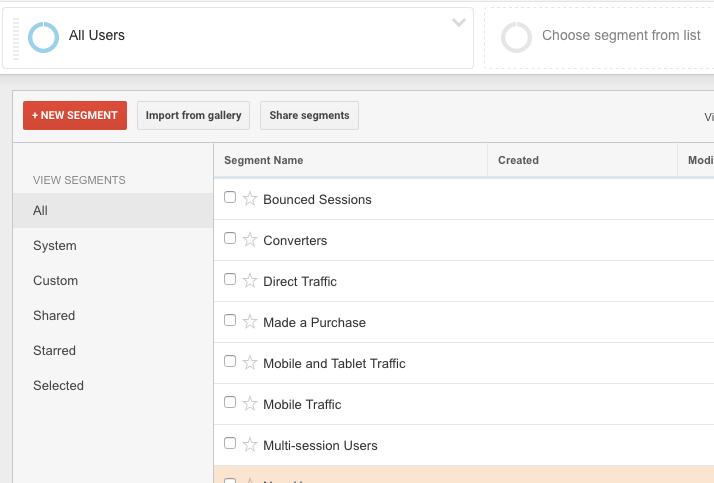The width and height of the screenshot is (714, 483).
Task: Enable the Converters segment checkbox
Action: pos(230,239)
